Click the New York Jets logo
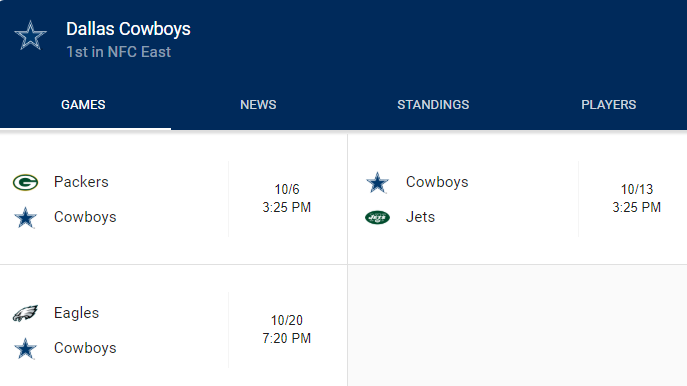 click(x=377, y=217)
